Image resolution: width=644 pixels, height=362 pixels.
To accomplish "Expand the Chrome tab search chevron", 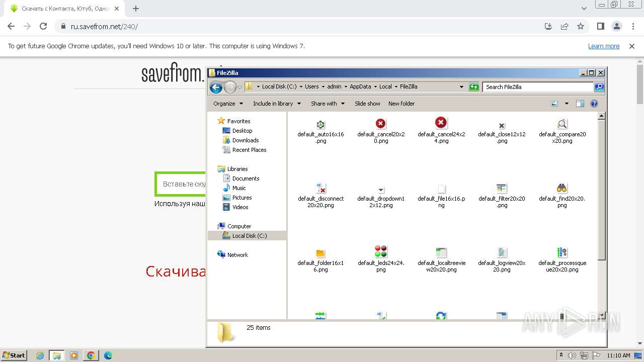I will point(584,9).
